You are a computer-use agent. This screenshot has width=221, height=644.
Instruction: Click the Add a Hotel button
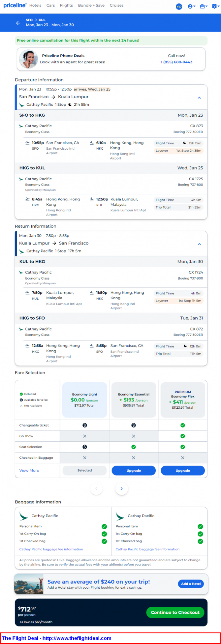(x=191, y=584)
